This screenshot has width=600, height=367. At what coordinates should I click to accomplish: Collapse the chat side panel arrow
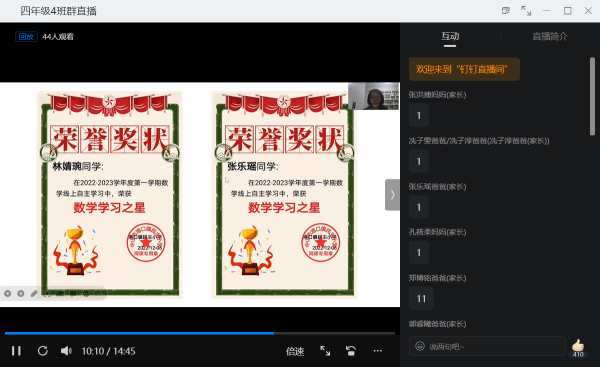tap(392, 195)
